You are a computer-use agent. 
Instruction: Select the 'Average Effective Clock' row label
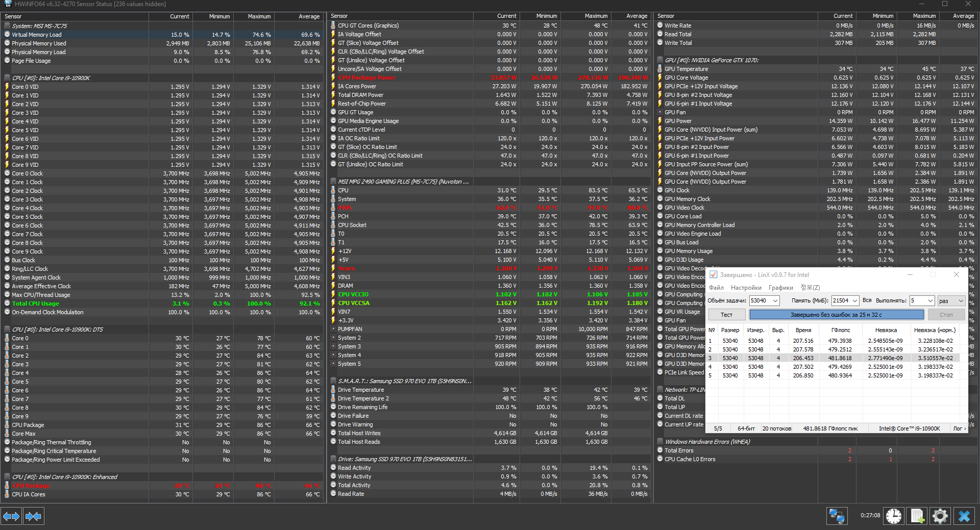pos(41,286)
